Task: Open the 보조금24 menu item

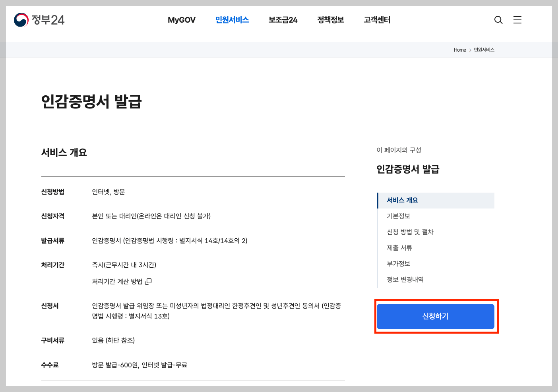Action: [x=283, y=19]
